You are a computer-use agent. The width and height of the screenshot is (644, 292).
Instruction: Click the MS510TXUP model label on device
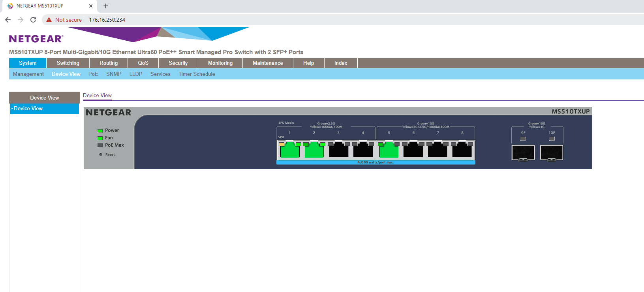[571, 111]
